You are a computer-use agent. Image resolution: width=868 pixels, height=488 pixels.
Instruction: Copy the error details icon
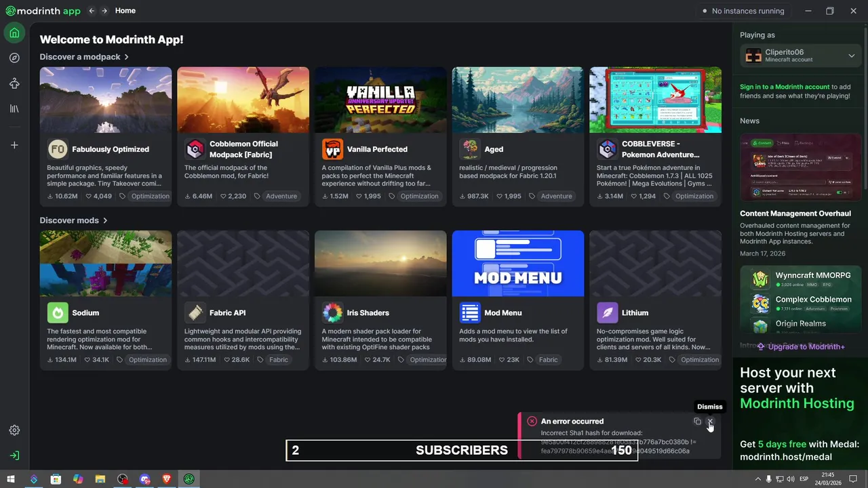697,422
